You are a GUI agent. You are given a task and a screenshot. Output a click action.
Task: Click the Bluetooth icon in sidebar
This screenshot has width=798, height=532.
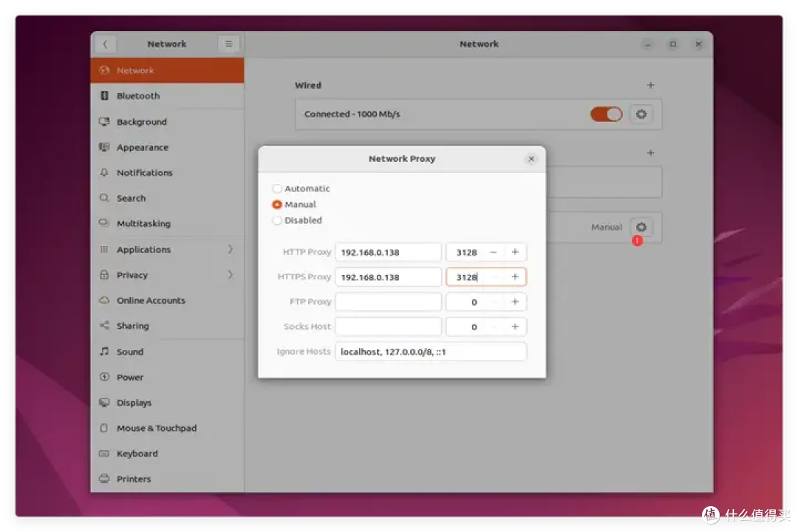104,96
